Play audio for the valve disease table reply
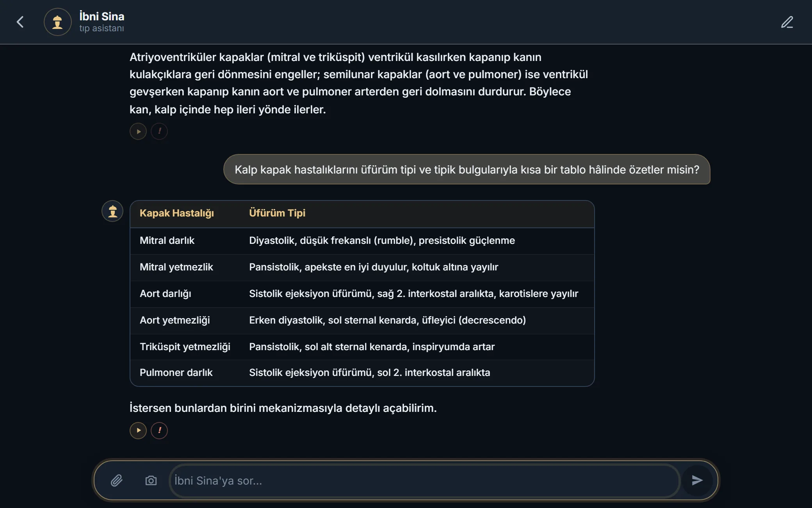812x508 pixels. (138, 431)
